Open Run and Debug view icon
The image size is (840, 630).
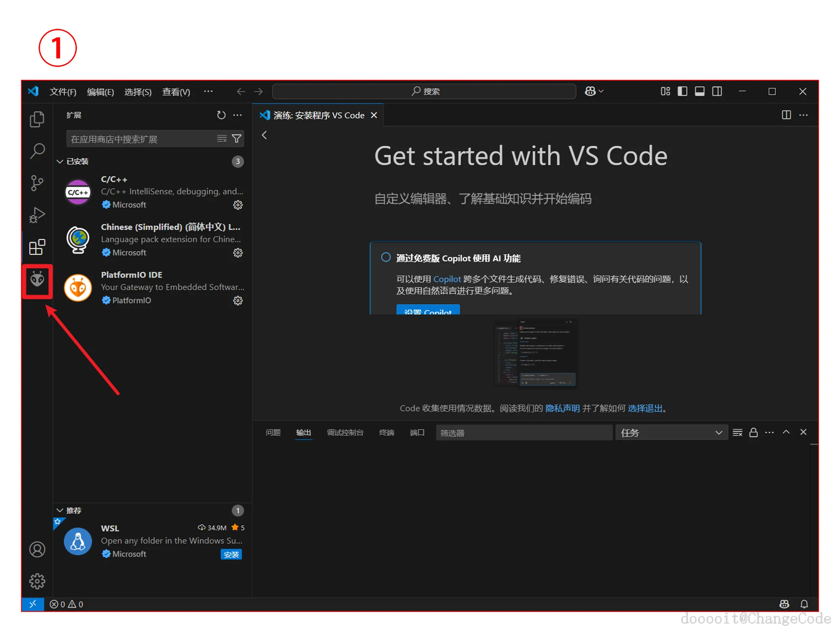pos(37,215)
